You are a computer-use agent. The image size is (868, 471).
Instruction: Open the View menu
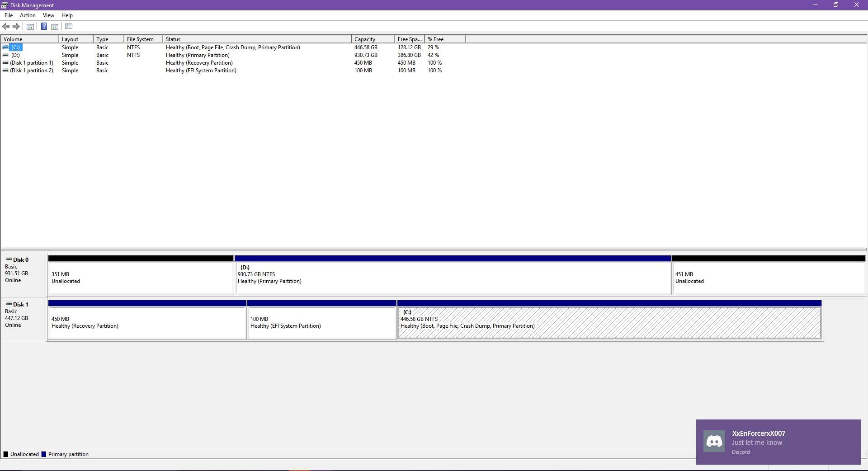point(48,15)
